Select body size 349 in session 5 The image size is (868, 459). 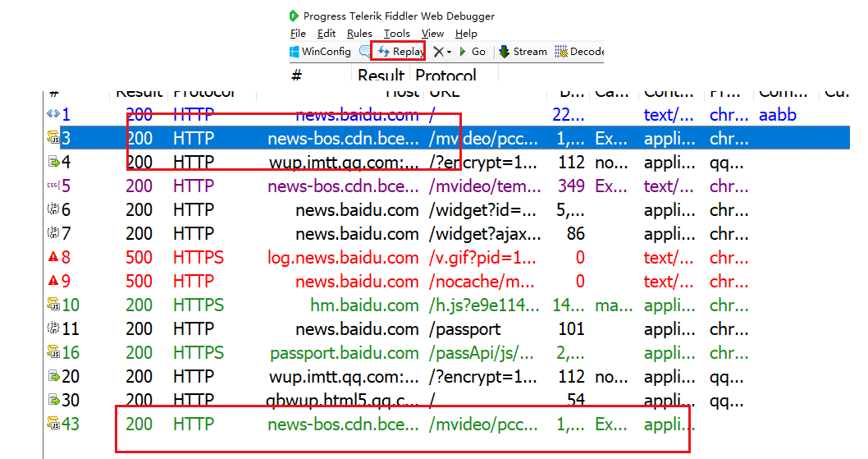(571, 186)
